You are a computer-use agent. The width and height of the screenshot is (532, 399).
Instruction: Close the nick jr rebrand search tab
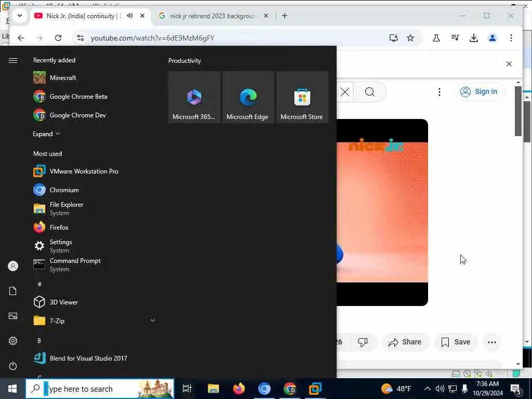pyautogui.click(x=266, y=16)
